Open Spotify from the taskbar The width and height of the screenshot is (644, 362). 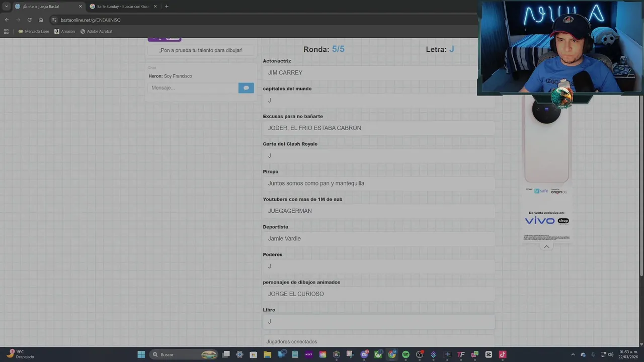click(406, 354)
